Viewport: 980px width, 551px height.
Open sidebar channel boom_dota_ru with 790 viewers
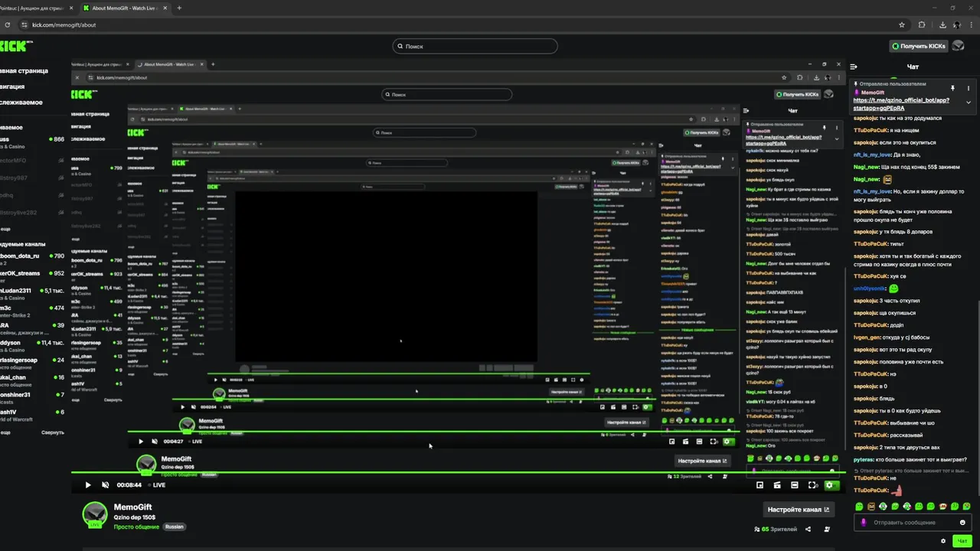coord(32,259)
